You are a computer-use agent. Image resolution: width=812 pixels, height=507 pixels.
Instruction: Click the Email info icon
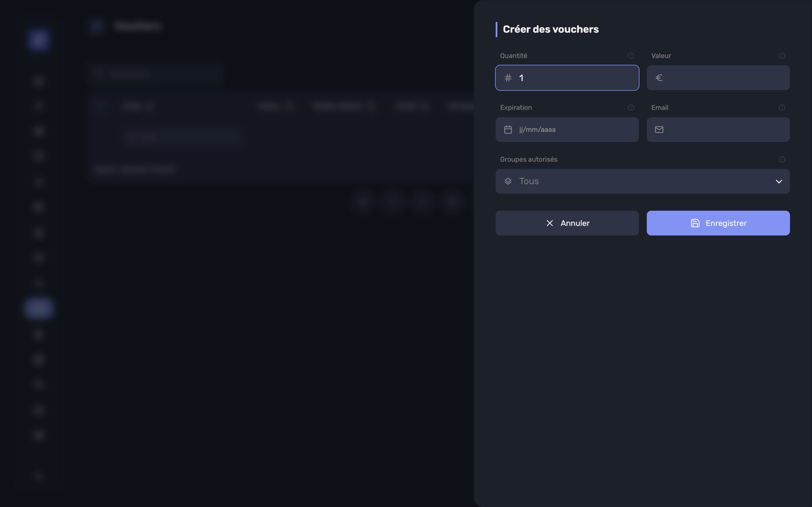click(782, 108)
